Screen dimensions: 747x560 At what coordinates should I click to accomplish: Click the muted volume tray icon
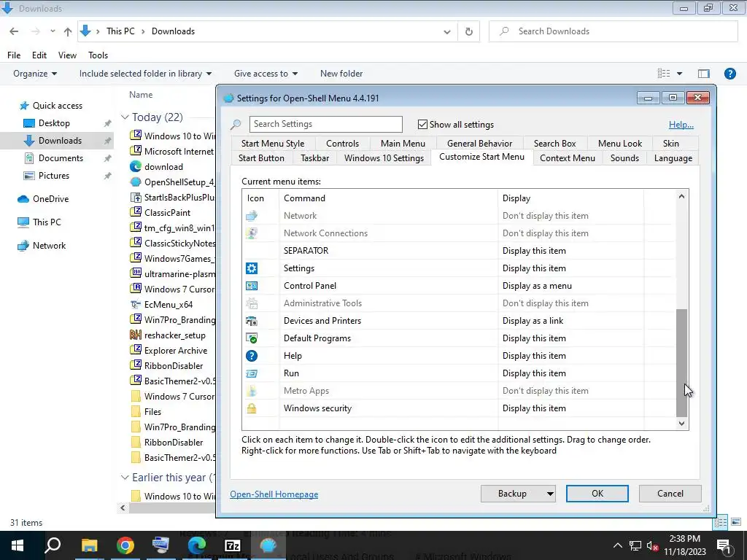click(x=653, y=546)
